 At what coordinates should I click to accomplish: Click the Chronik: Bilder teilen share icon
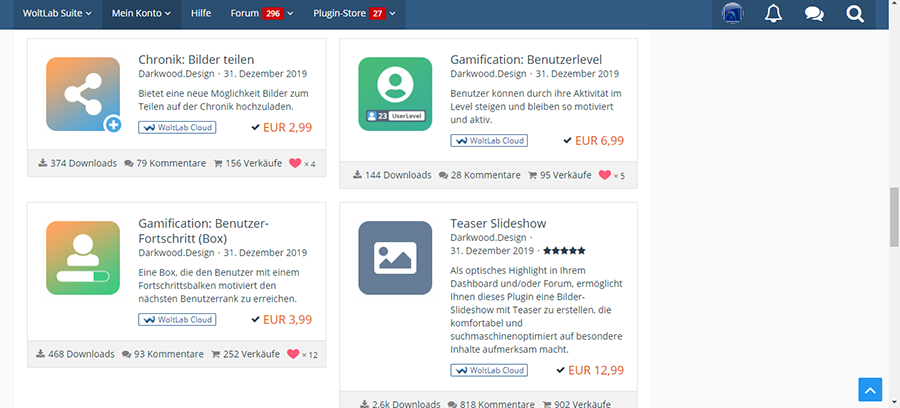click(83, 94)
